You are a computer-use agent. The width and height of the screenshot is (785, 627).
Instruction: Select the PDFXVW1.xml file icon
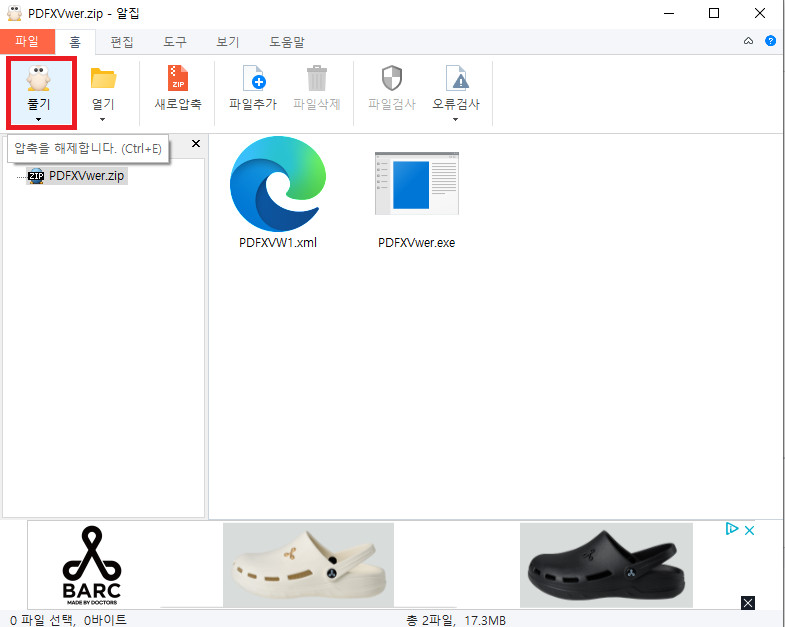[x=278, y=184]
